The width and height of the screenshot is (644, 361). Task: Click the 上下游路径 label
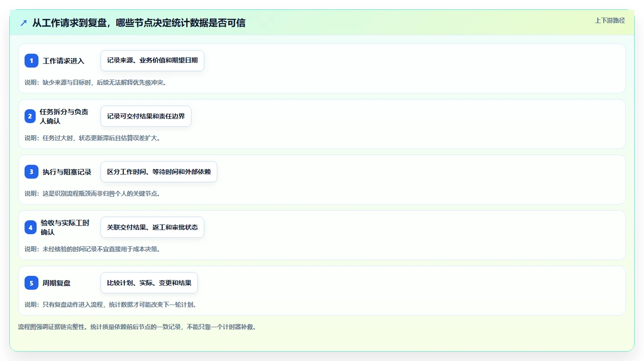(610, 20)
